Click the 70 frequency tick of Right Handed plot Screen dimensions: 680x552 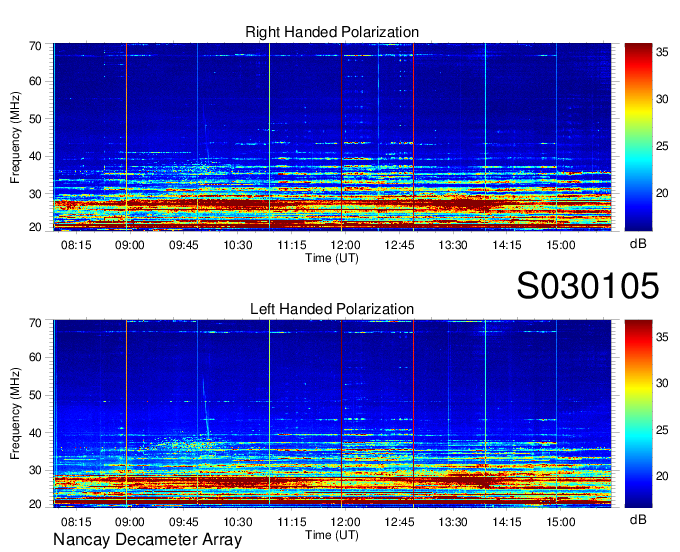click(35, 46)
